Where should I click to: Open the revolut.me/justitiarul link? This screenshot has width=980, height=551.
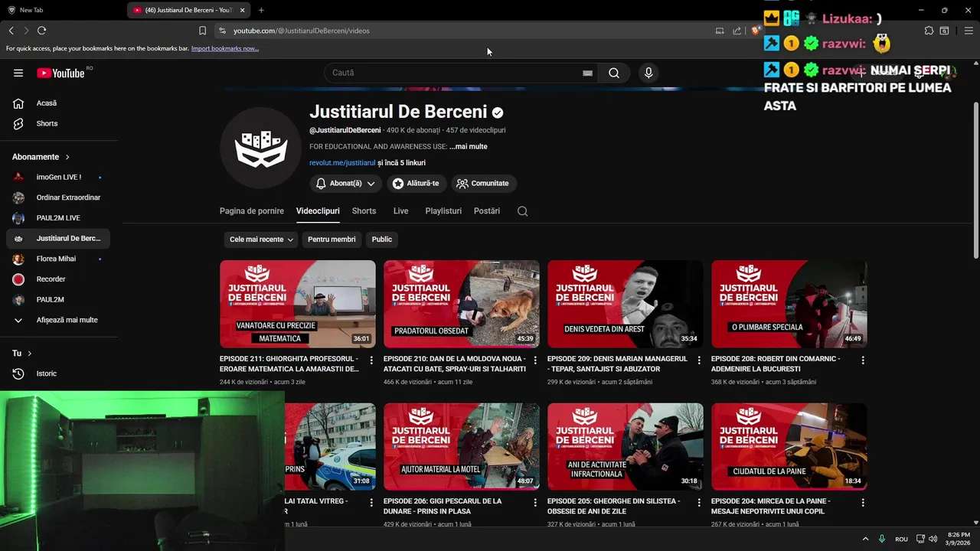coord(342,163)
